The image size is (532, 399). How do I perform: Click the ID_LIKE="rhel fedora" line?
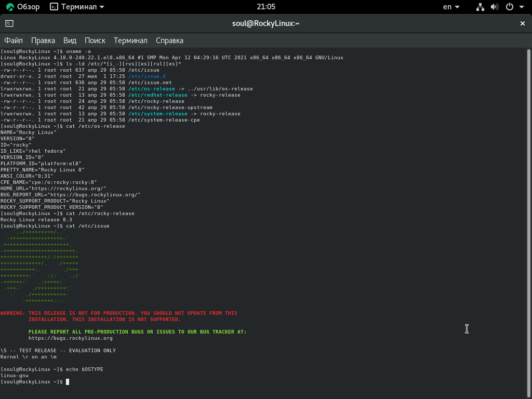[33, 151]
